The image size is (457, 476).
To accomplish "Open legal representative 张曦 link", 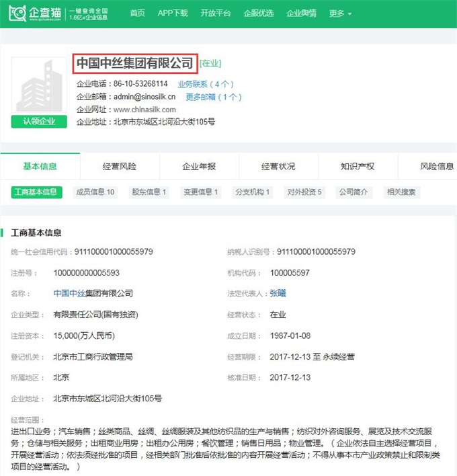I will click(x=278, y=293).
